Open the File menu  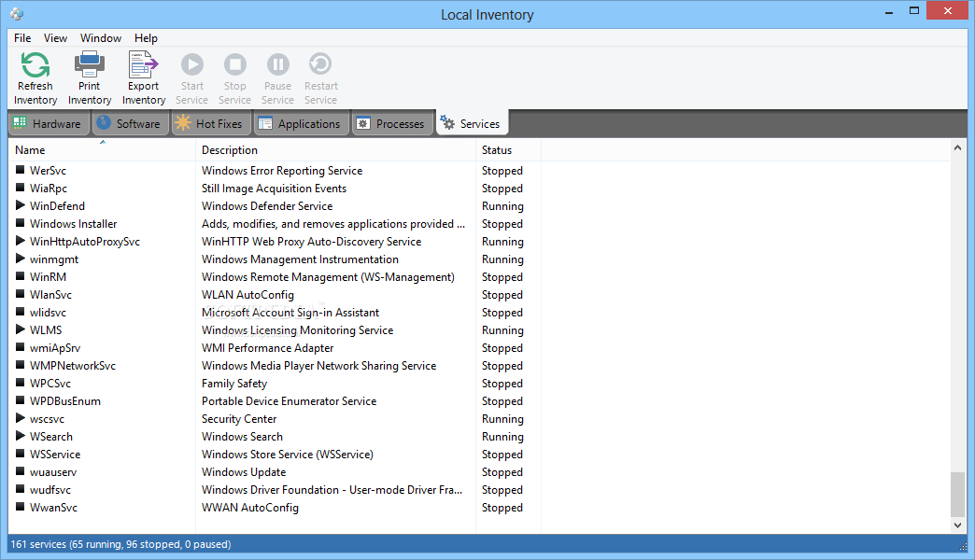(x=22, y=38)
